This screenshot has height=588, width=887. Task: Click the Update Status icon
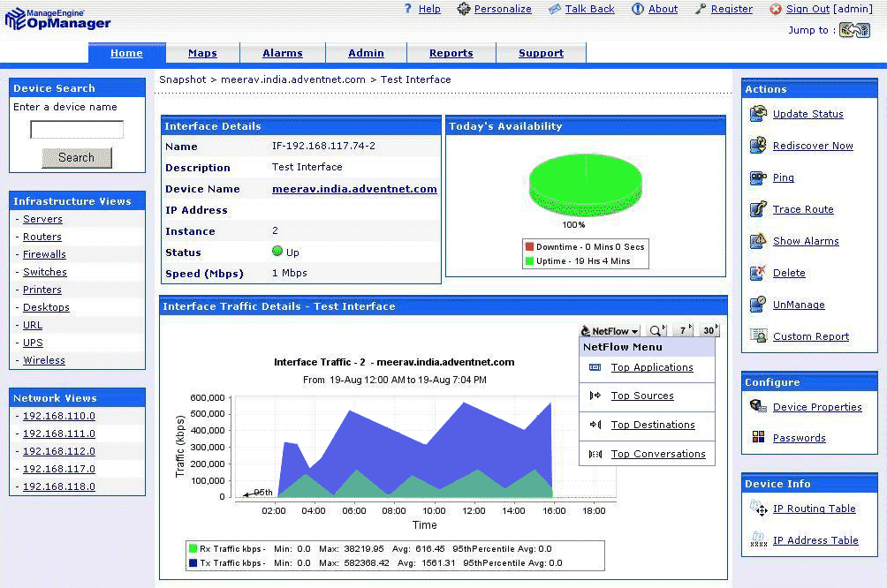pos(758,114)
